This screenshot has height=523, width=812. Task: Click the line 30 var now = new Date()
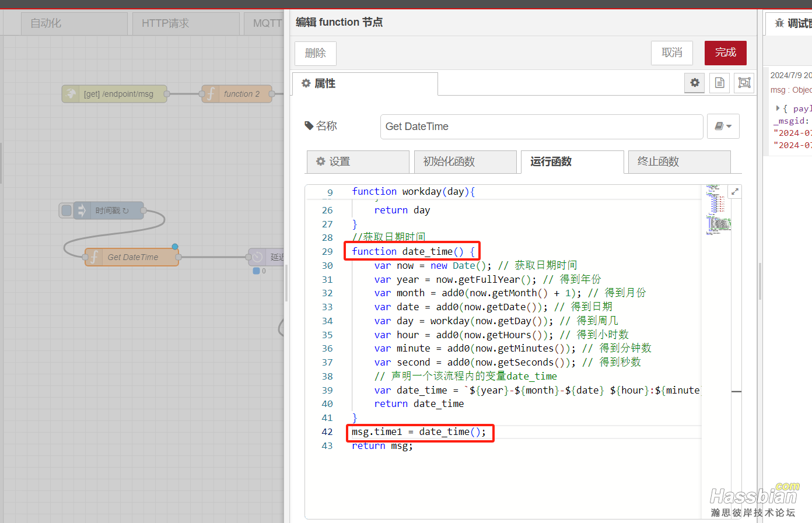[x=433, y=265]
